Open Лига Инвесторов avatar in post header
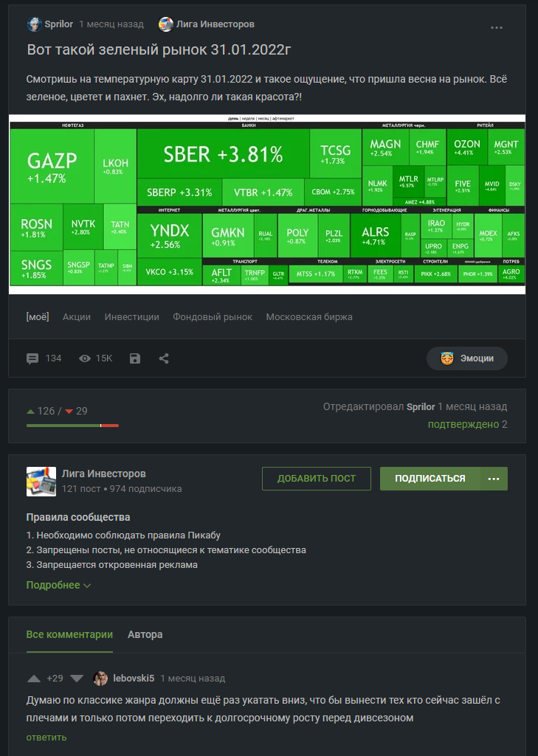This screenshot has height=756, width=538. tap(165, 24)
